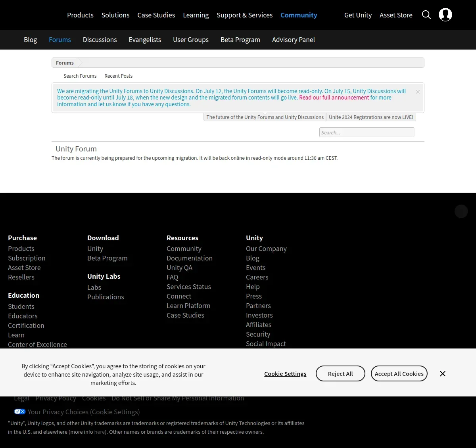476x448 pixels.
Task: Open Cookie Settings in the banner
Action: tap(285, 374)
